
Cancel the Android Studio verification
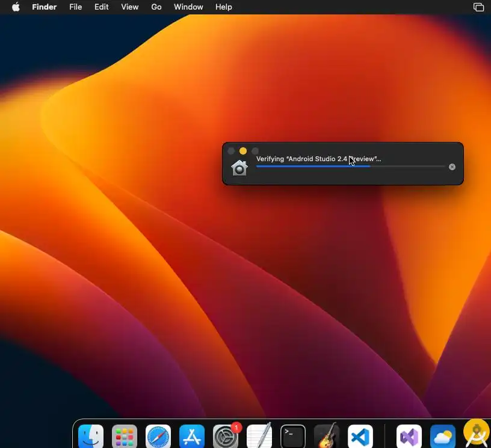click(x=452, y=167)
